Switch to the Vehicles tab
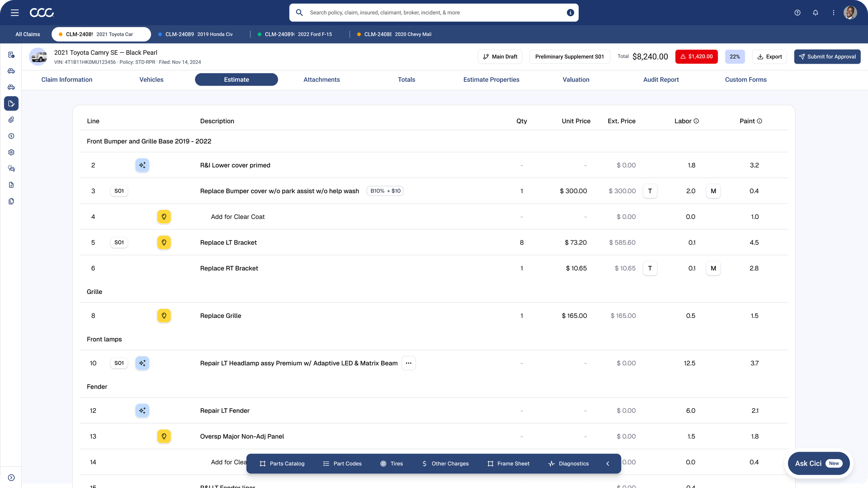The width and height of the screenshot is (868, 488). (151, 79)
